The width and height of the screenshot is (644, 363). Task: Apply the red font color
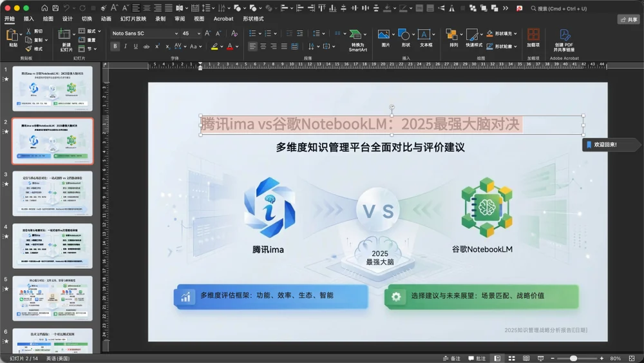click(230, 46)
